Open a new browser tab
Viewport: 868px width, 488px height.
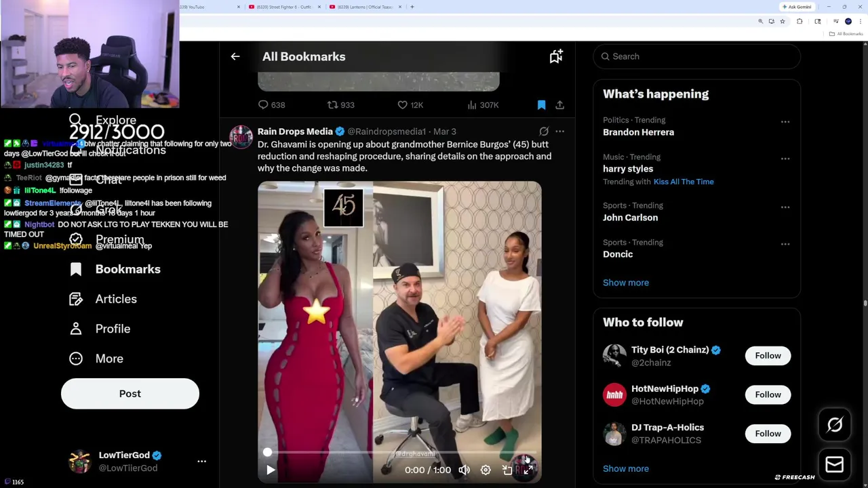click(x=412, y=7)
